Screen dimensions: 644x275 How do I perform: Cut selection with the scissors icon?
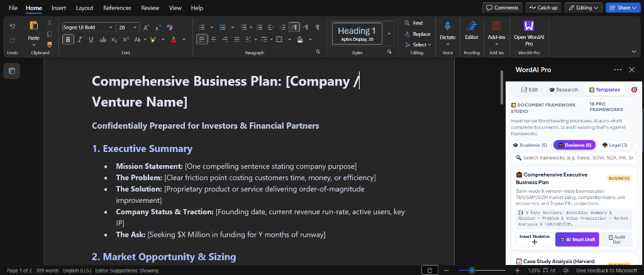50,23
